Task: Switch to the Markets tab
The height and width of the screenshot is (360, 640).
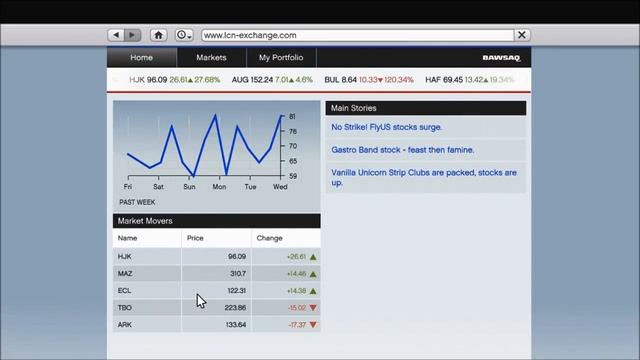Action: pyautogui.click(x=211, y=58)
